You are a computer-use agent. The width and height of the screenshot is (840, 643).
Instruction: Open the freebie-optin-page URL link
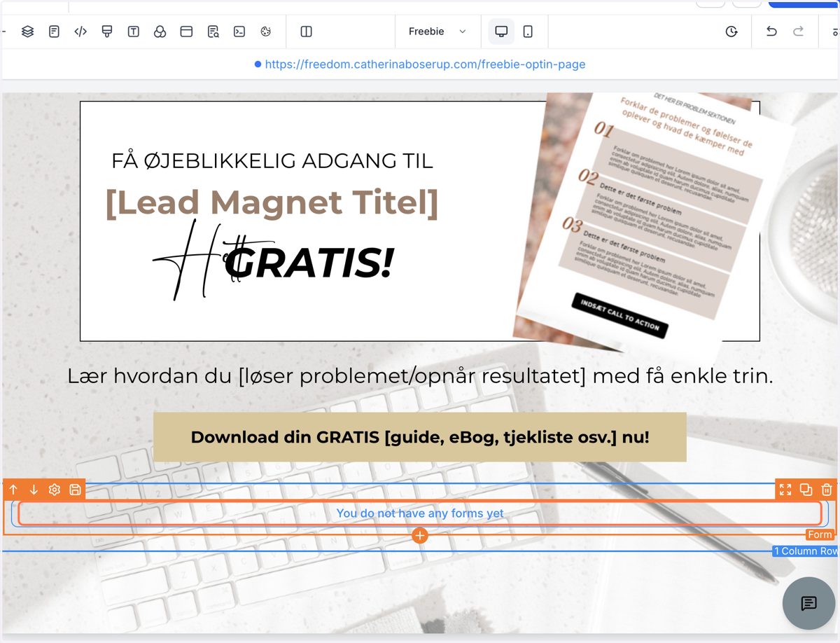[425, 64]
